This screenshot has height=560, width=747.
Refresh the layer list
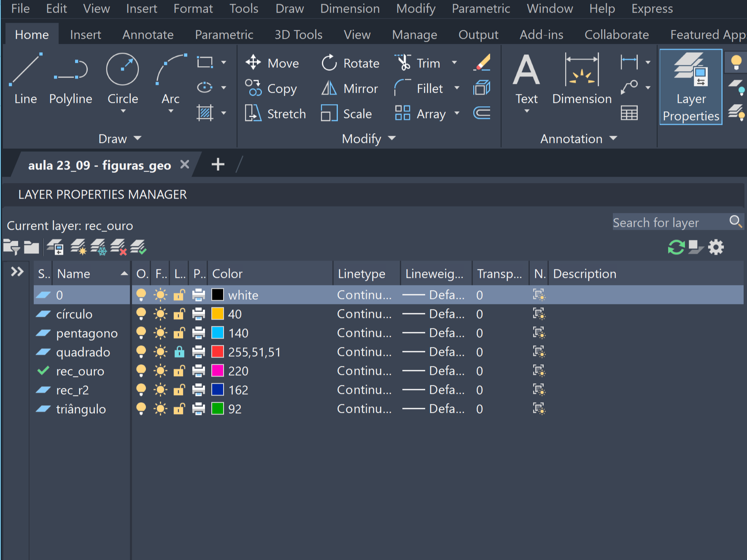pos(676,247)
